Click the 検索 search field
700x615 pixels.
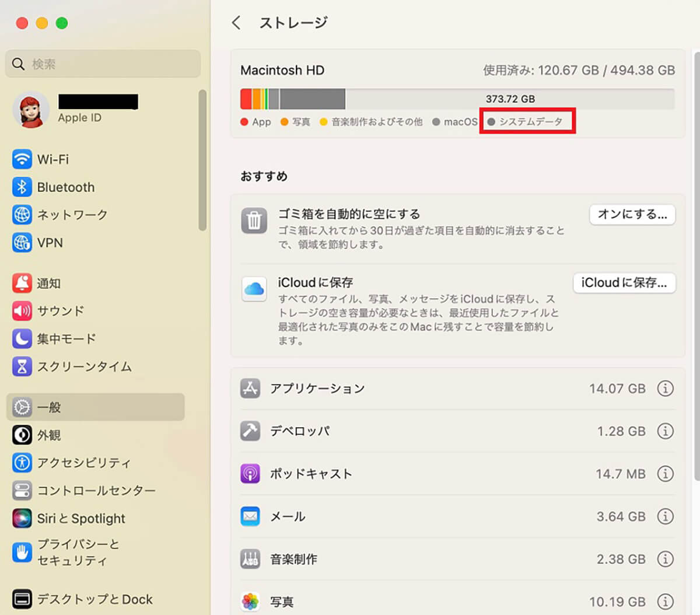[x=103, y=64]
